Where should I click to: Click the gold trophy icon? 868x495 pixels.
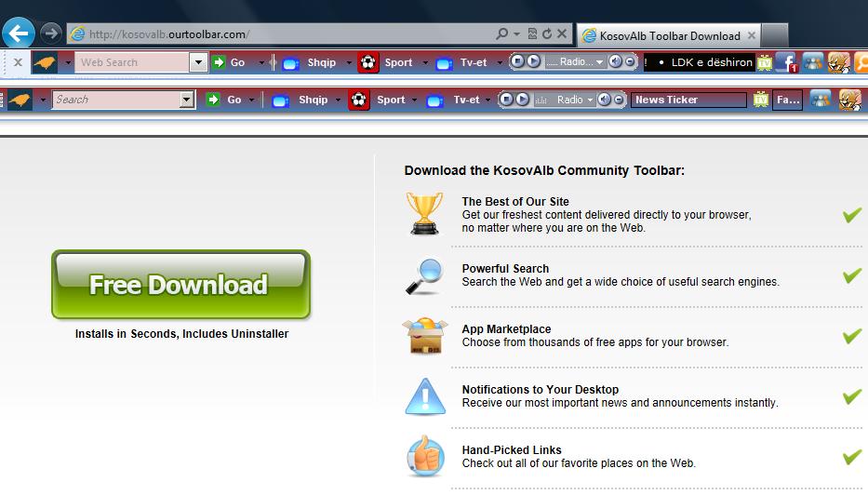tap(424, 213)
